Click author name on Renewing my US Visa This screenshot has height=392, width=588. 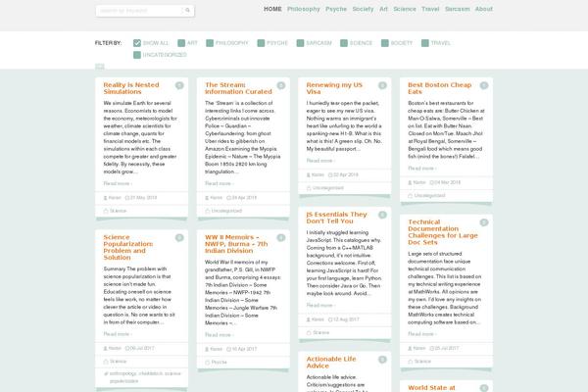[x=318, y=174]
